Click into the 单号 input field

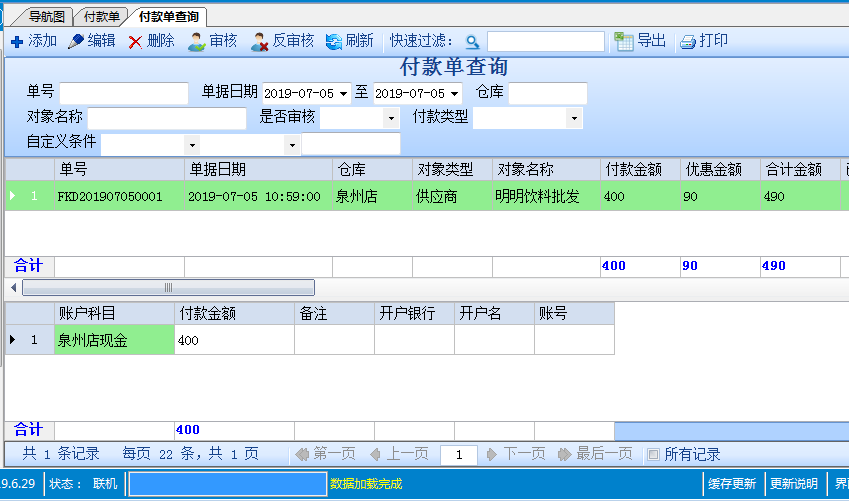pos(124,93)
